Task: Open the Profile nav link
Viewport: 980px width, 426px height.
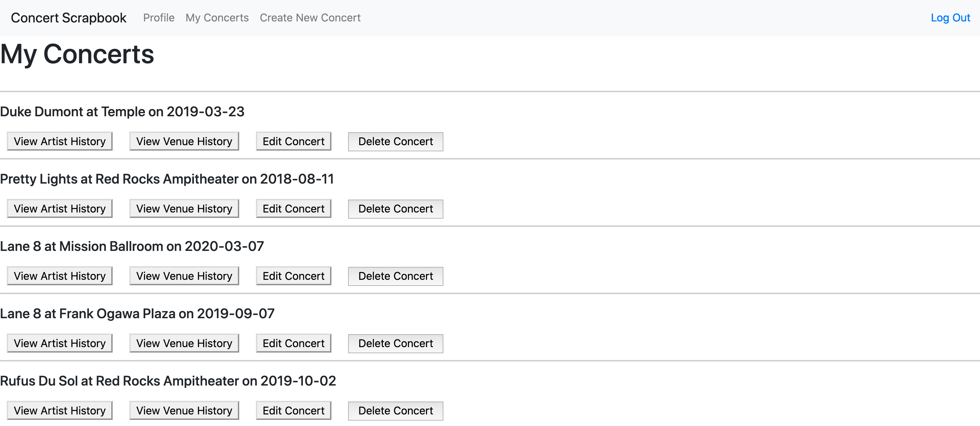Action: (159, 18)
